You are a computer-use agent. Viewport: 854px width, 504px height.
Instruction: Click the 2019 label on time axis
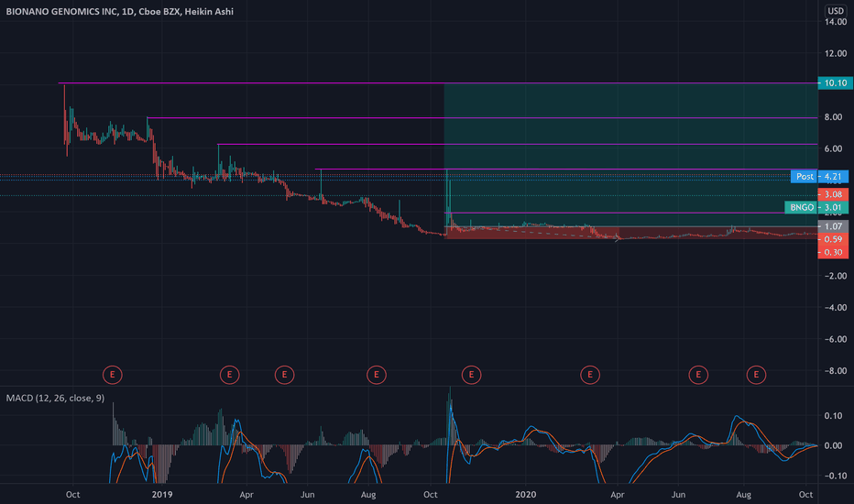tap(162, 495)
